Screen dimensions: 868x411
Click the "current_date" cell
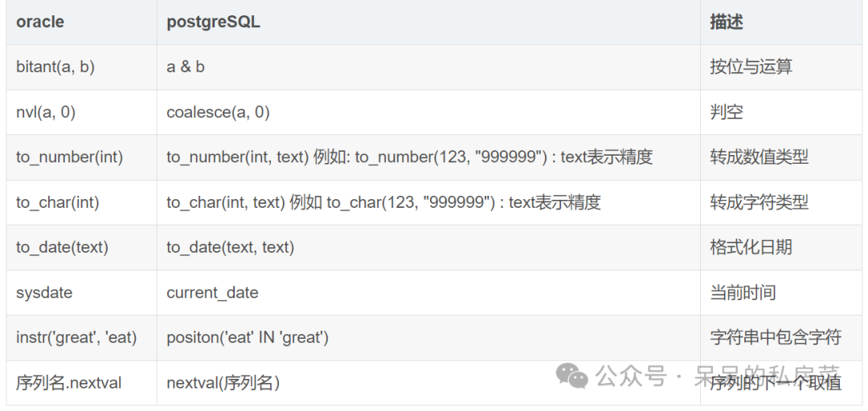(x=212, y=293)
